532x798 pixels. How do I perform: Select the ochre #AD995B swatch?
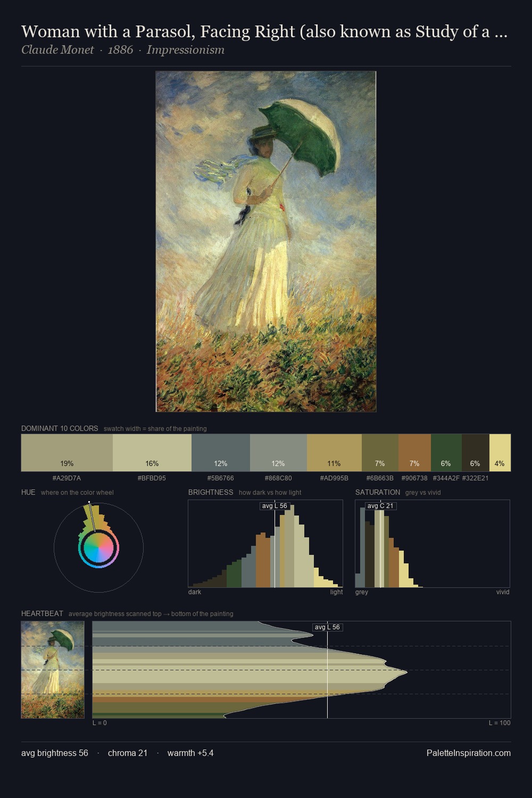tap(334, 453)
